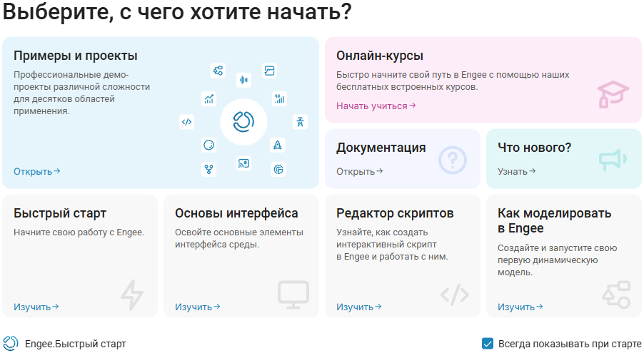Select the Что нового? card title
The width and height of the screenshot is (644, 353).
(x=534, y=148)
